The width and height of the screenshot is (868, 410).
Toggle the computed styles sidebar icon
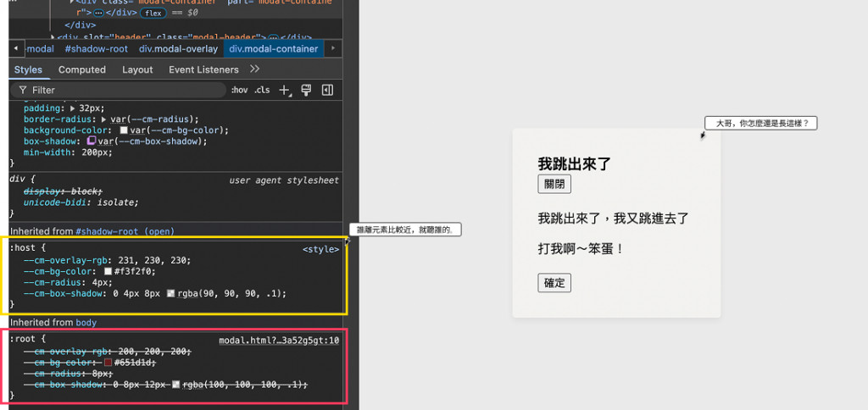tap(327, 90)
